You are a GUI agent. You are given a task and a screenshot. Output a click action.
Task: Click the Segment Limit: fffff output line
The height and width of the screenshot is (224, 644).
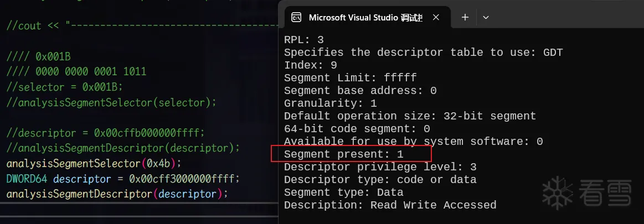(350, 77)
